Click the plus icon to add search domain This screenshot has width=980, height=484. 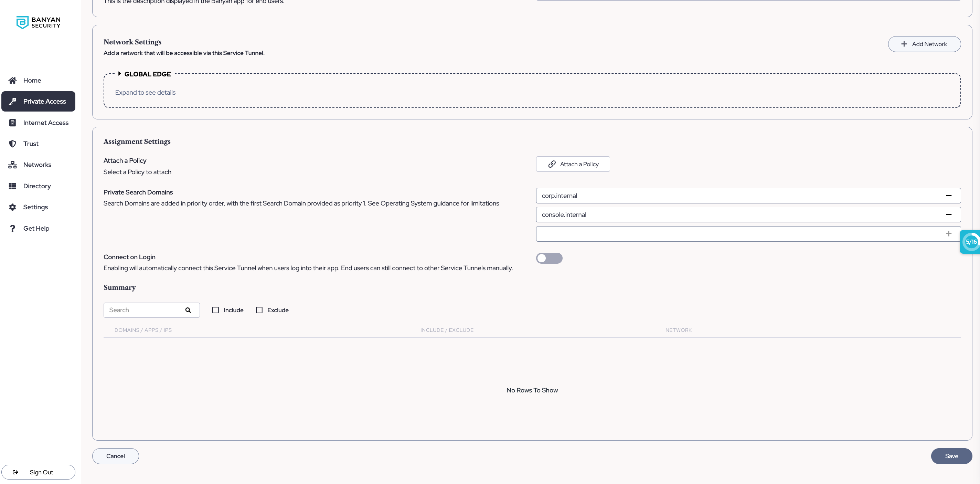(948, 234)
